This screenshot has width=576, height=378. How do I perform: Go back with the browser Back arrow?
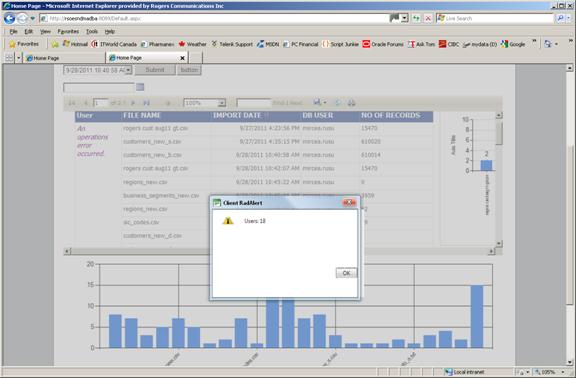pyautogui.click(x=10, y=18)
